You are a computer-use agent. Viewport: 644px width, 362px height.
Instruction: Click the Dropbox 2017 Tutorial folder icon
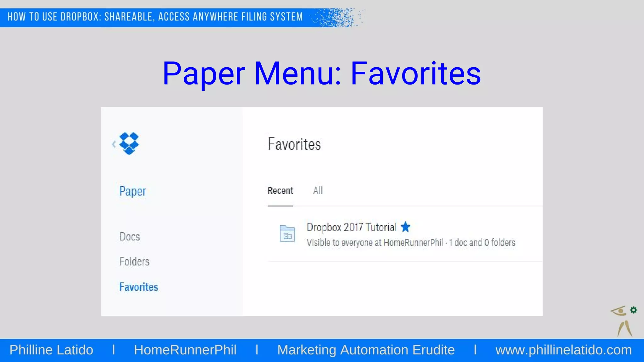[287, 233]
